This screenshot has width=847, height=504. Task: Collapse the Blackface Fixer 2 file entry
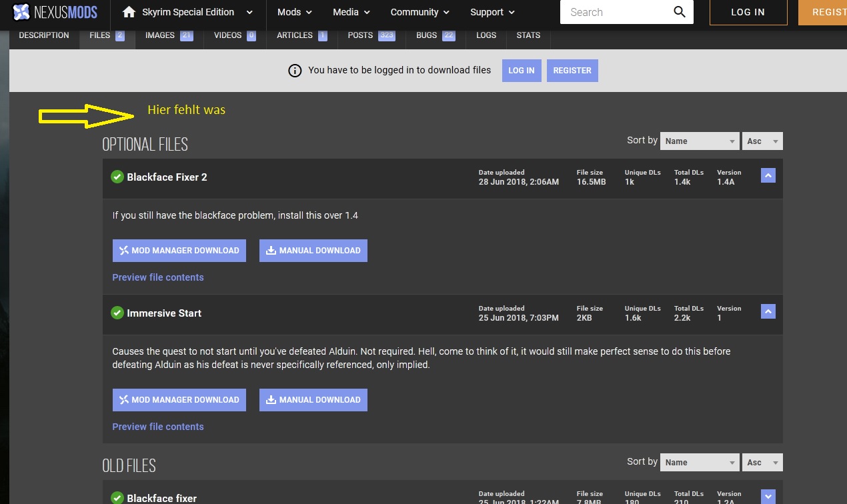point(768,175)
